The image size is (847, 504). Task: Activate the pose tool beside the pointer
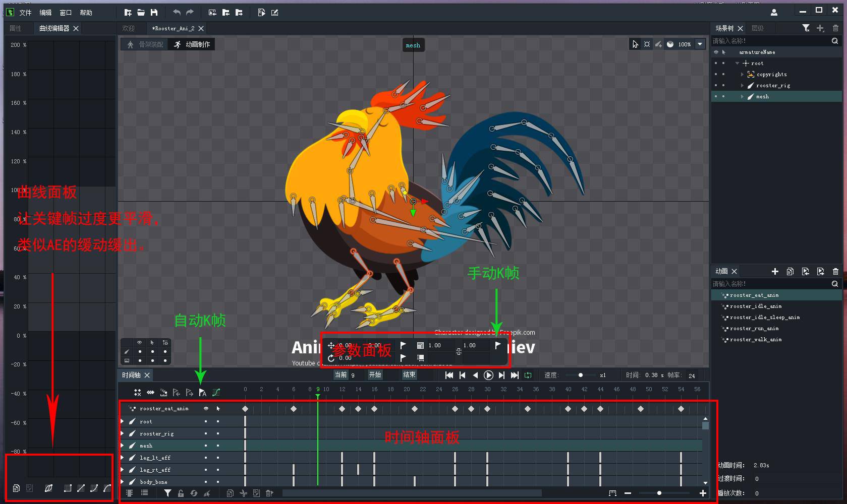pos(647,44)
